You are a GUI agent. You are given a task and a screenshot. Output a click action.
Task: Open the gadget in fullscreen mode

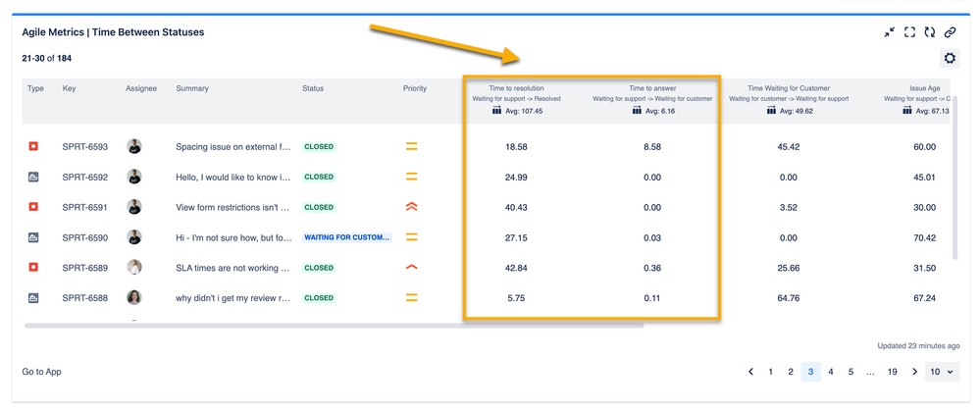(910, 31)
